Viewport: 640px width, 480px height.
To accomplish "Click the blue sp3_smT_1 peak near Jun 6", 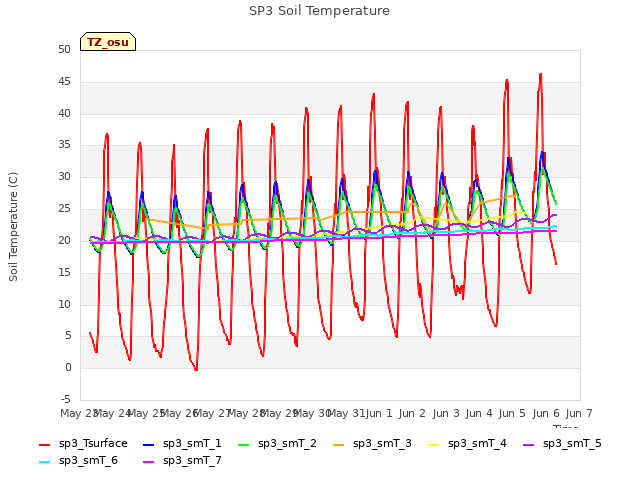I will point(542,152).
